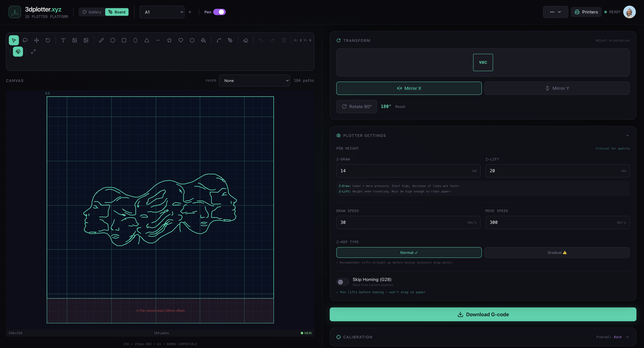Pick the square shape tool
Image resolution: width=644 pixels, height=348 pixels.
124,40
